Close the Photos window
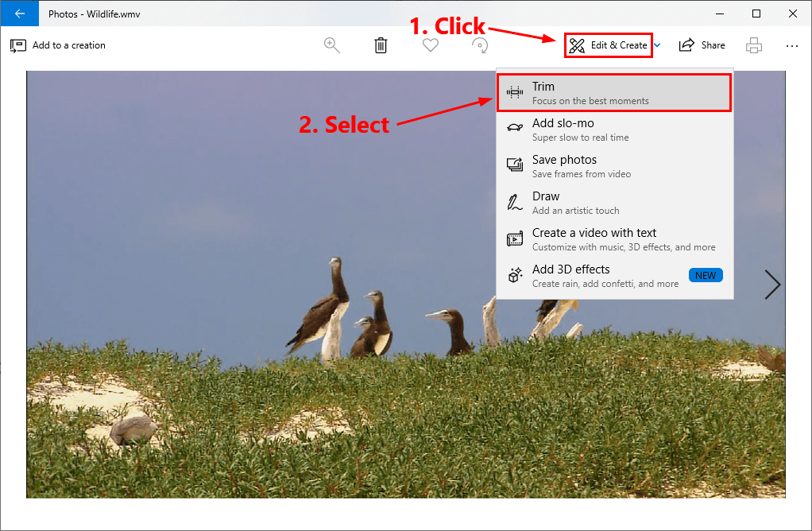The height and width of the screenshot is (531, 812). pyautogui.click(x=793, y=14)
